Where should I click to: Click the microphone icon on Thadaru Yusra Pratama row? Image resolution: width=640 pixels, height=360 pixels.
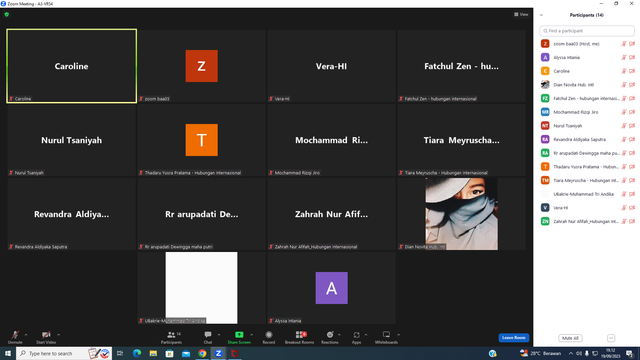[x=624, y=167]
